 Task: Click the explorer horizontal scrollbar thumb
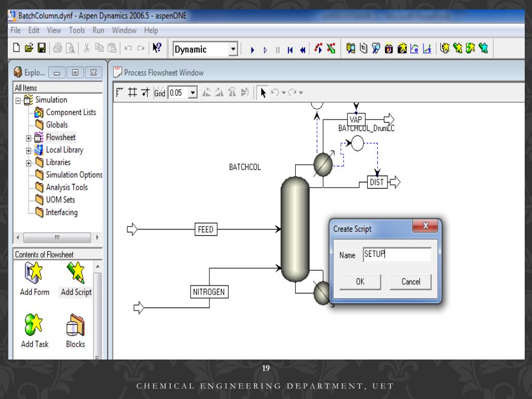click(x=57, y=237)
